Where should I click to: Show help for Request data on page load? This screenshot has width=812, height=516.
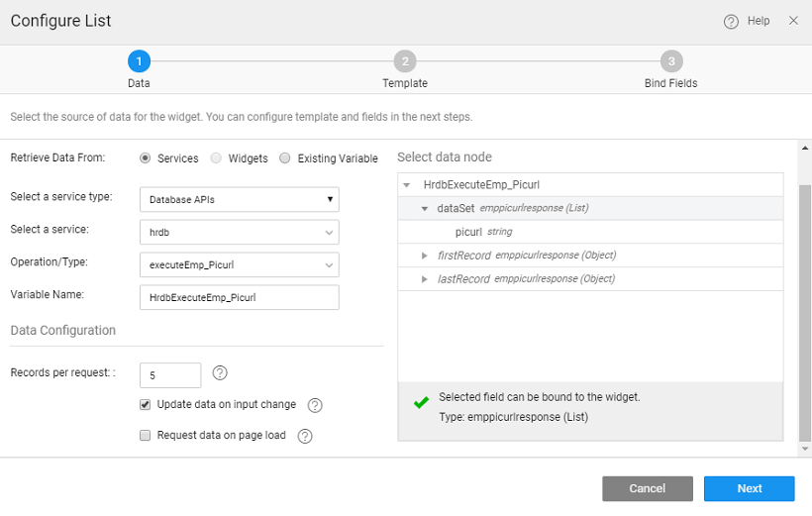pos(305,436)
